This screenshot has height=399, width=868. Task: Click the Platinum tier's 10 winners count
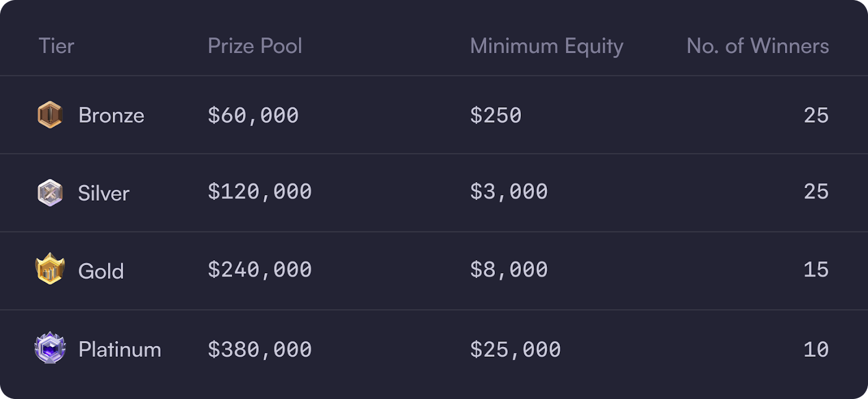pos(816,349)
